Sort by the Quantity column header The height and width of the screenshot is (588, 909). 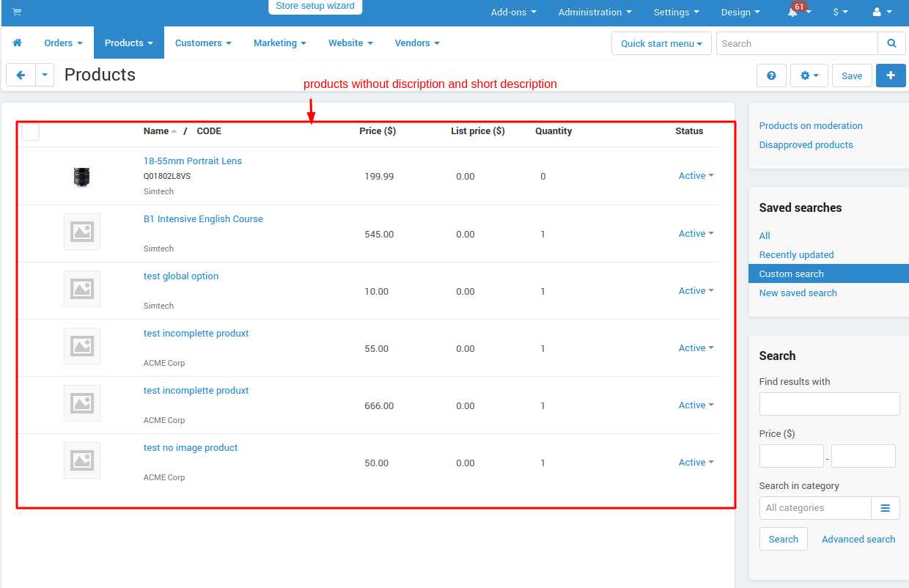click(x=553, y=131)
